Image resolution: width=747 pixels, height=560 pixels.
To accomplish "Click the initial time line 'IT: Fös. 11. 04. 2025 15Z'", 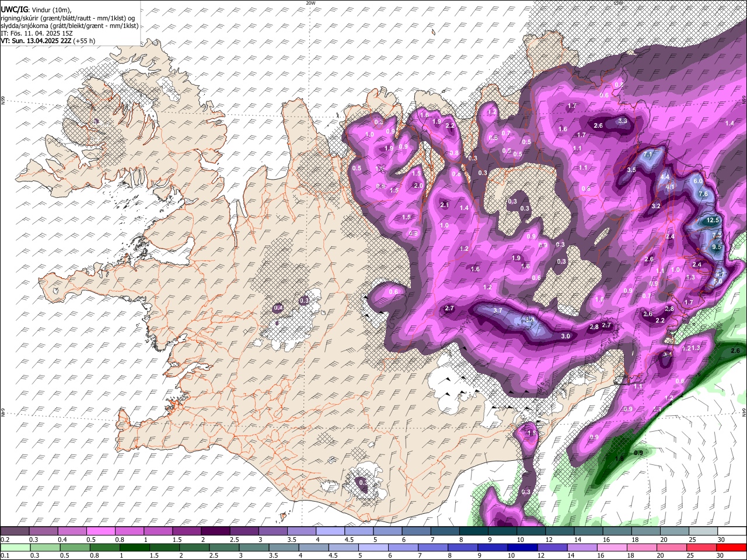I will pos(37,33).
